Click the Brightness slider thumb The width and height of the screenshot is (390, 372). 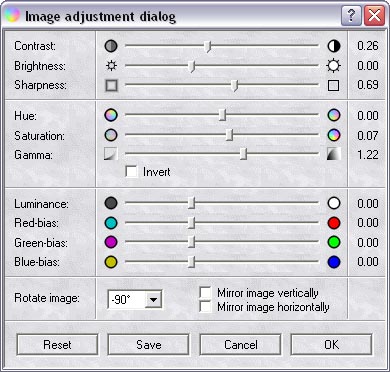coord(192,66)
